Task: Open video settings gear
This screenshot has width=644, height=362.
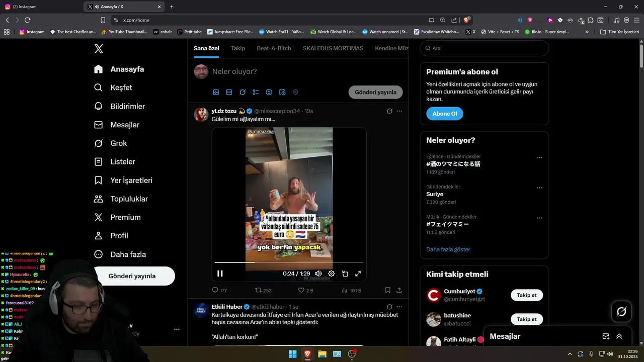Action: click(332, 274)
